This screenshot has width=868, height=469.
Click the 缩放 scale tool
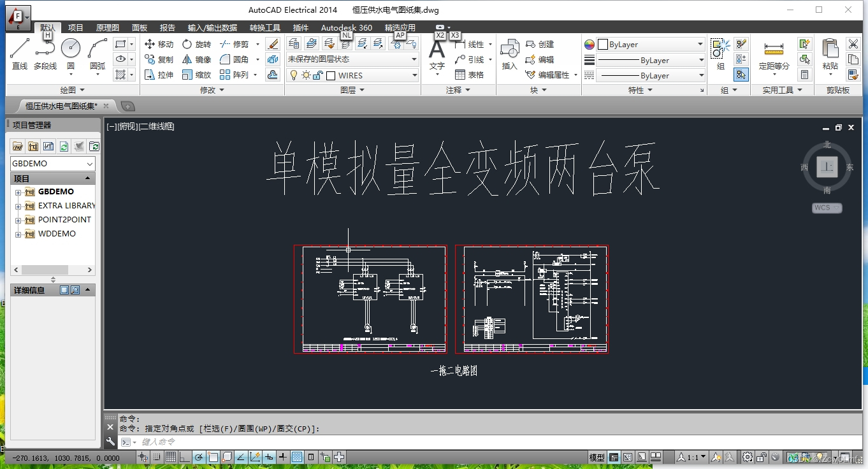pyautogui.click(x=196, y=75)
